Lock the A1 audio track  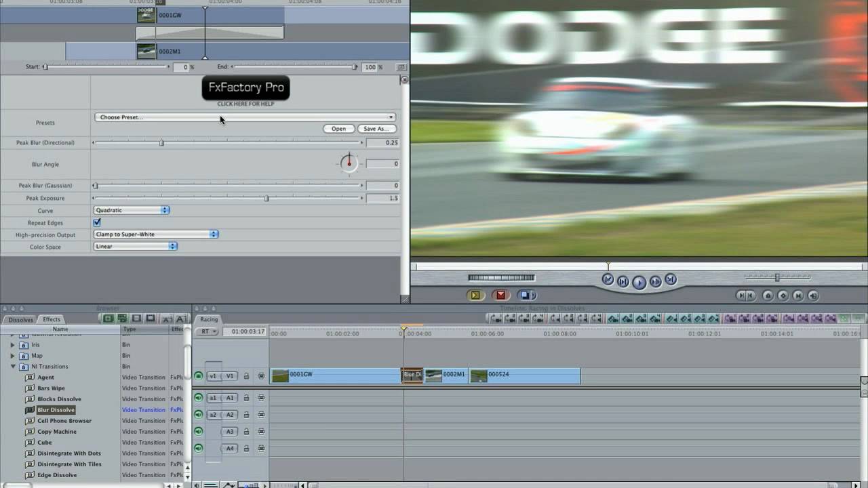pos(246,398)
